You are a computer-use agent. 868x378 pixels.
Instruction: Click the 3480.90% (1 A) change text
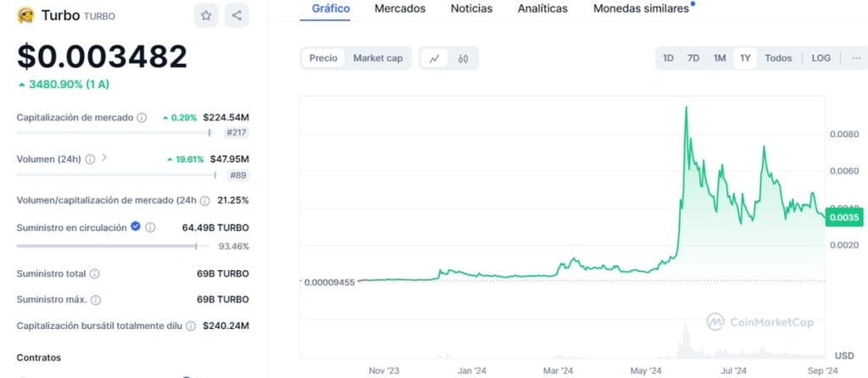click(x=64, y=85)
